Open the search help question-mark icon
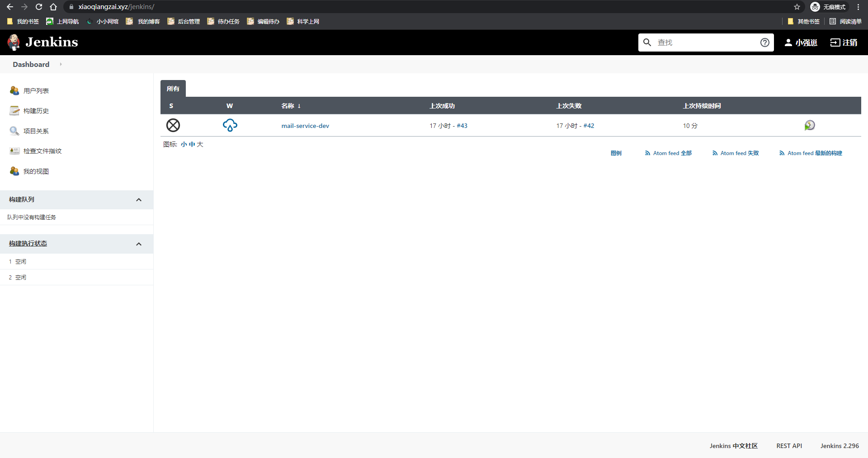 (764, 42)
